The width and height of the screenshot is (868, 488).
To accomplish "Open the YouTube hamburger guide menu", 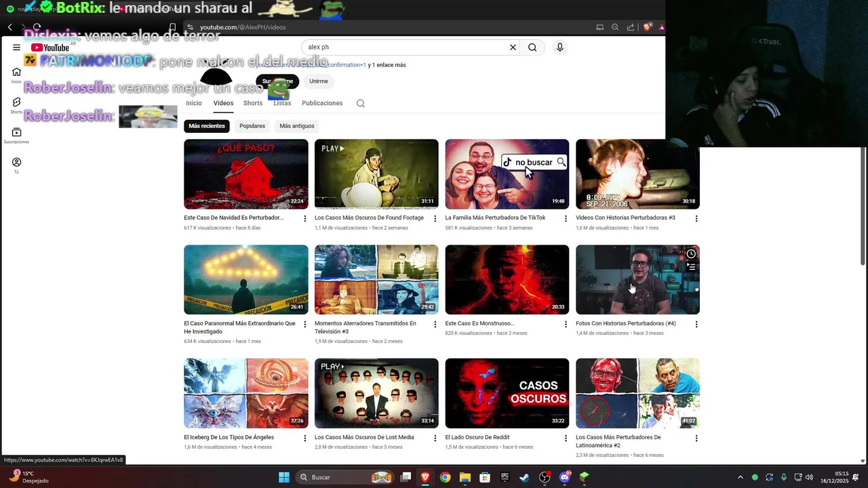I will pos(16,47).
